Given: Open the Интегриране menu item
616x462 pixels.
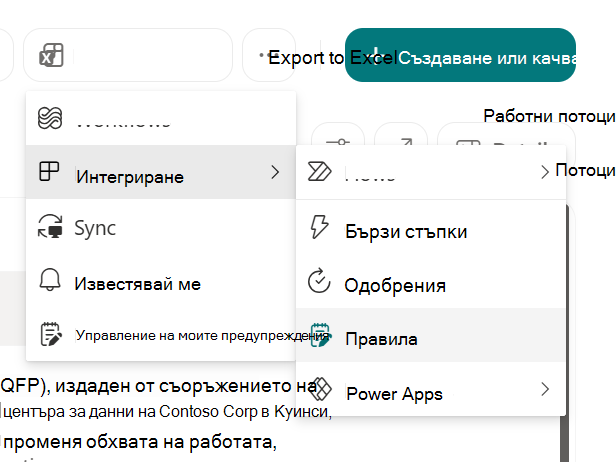Looking at the screenshot, I should click(161, 172).
